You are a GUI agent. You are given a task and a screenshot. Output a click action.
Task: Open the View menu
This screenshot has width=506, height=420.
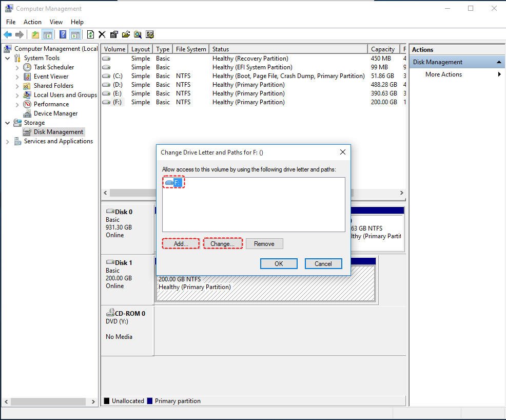pyautogui.click(x=56, y=22)
